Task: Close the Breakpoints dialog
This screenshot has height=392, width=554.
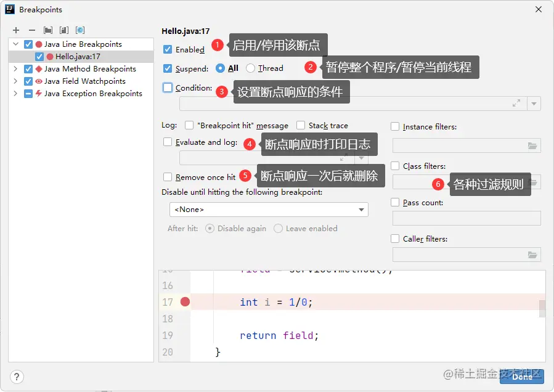Action: pos(539,9)
